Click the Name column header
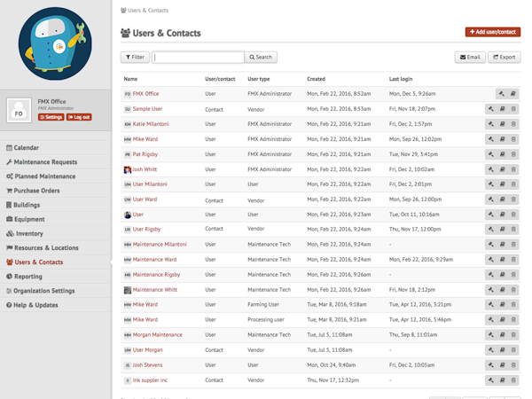Screen dimensions: 532x399 tap(130, 79)
